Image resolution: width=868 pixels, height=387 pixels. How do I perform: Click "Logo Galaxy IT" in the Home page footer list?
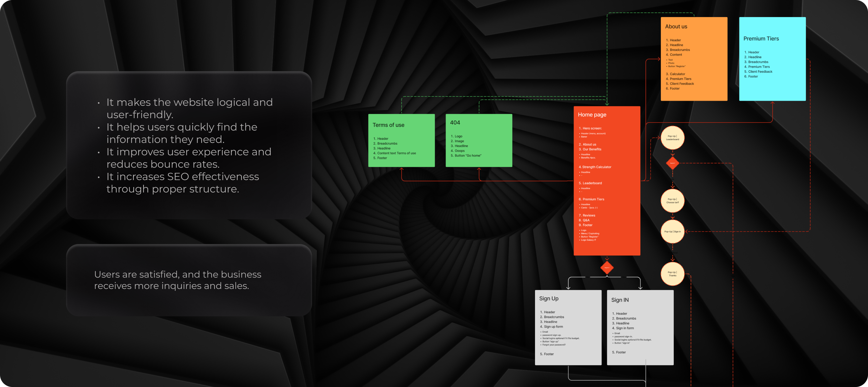tap(588, 240)
